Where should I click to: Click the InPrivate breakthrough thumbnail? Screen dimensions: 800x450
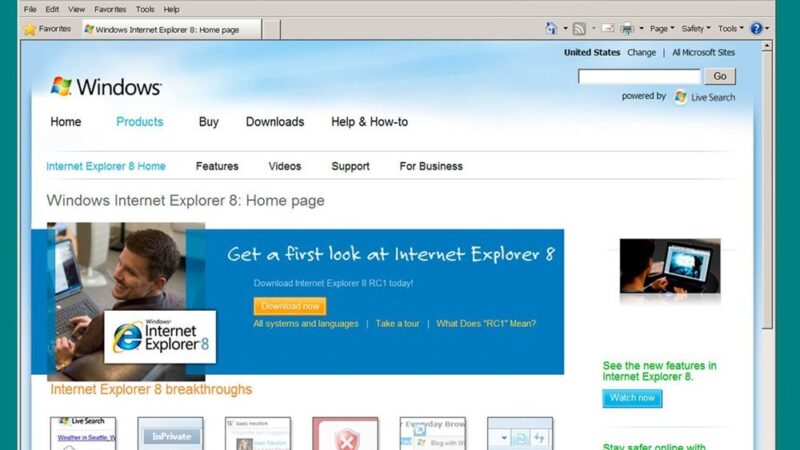coord(170,433)
